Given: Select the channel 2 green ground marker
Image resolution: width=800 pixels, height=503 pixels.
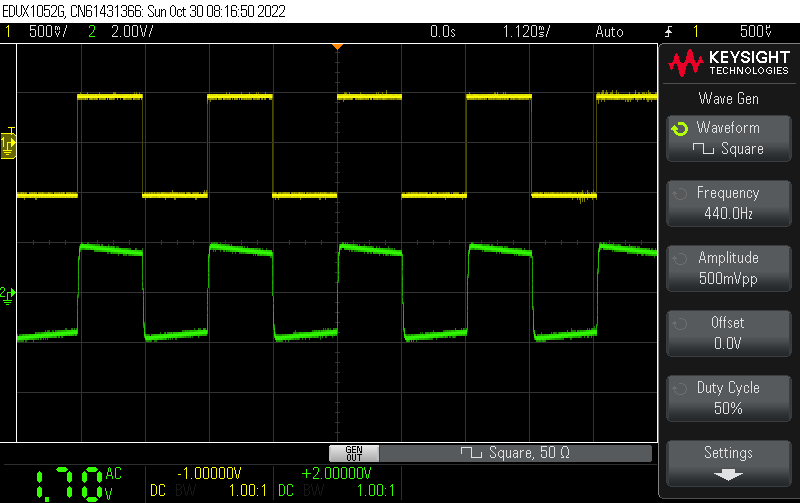Looking at the screenshot, I should pyautogui.click(x=8, y=293).
